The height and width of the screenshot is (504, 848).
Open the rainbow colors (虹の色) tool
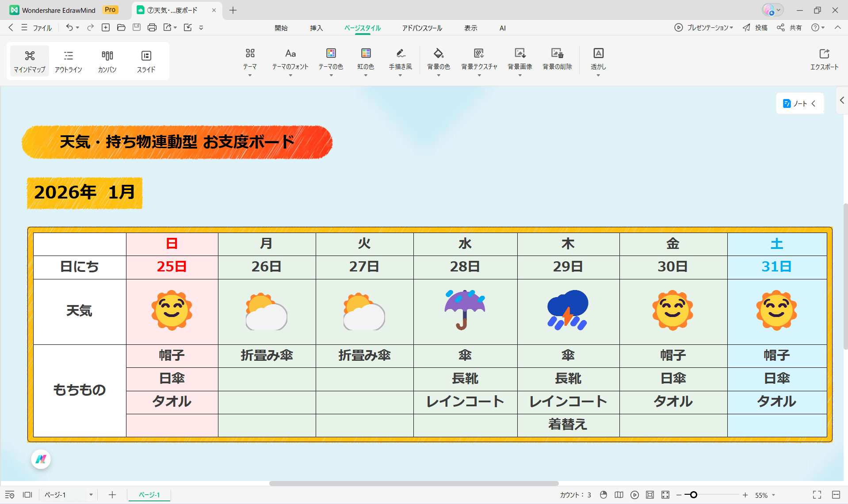366,61
